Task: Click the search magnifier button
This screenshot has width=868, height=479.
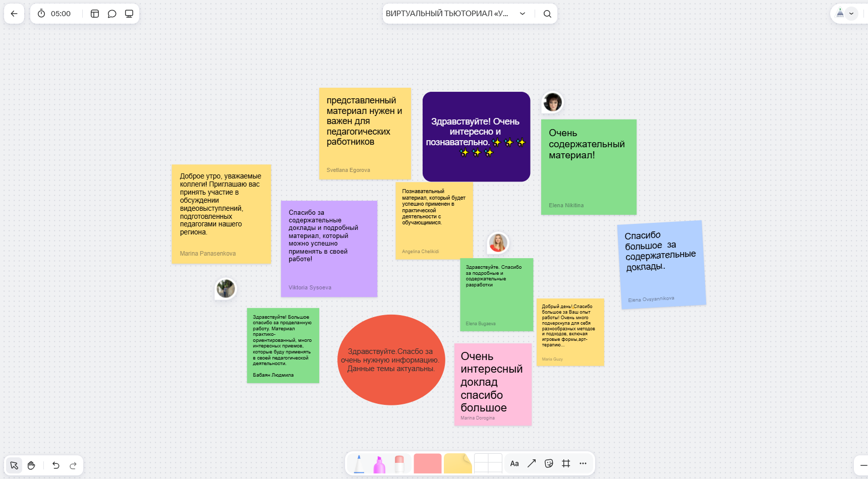Action: (547, 14)
